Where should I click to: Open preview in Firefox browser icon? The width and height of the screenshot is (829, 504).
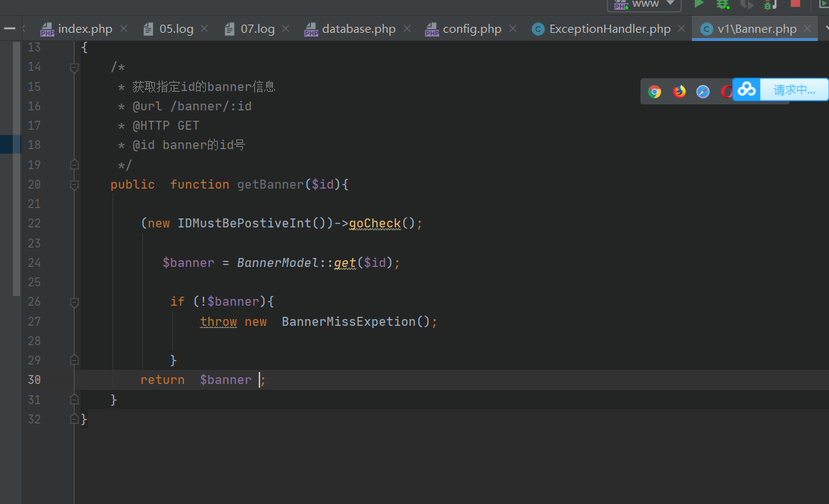click(x=679, y=92)
